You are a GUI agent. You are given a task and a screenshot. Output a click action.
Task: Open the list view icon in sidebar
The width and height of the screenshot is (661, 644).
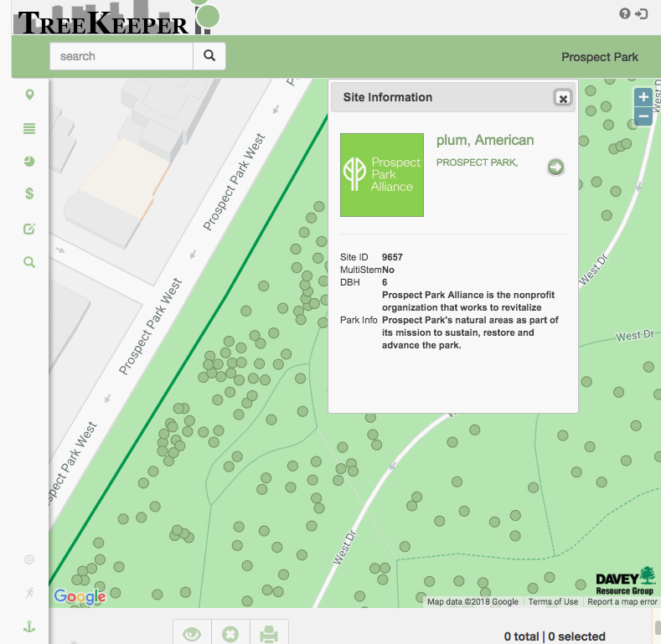click(x=30, y=128)
